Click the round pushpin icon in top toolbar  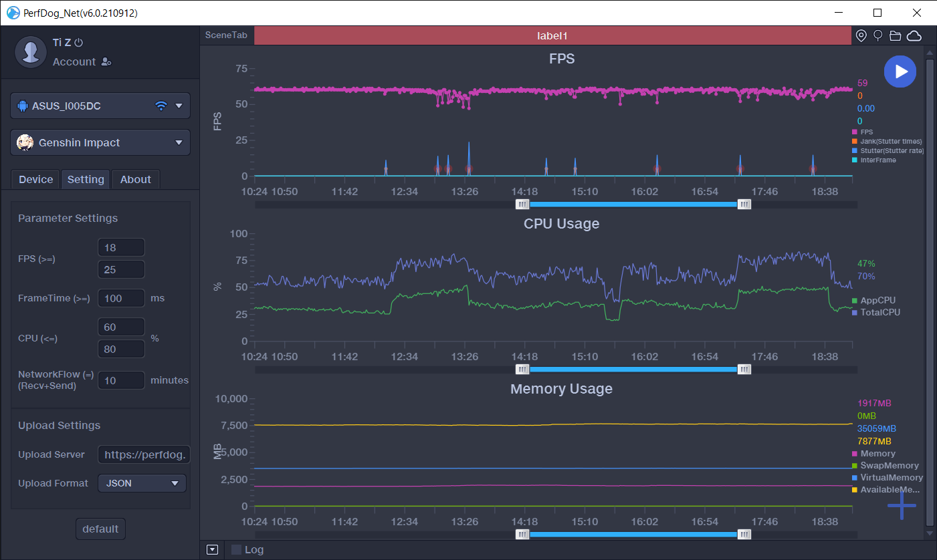click(x=878, y=36)
